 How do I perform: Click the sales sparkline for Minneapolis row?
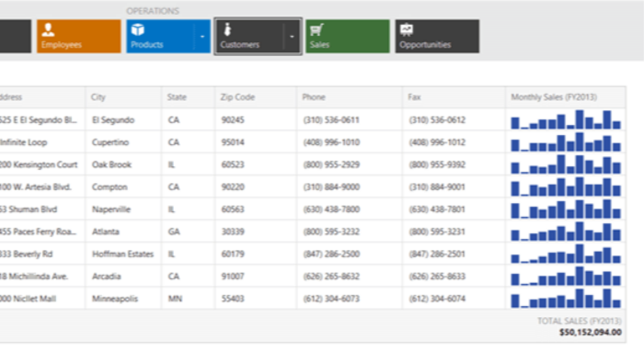pyautogui.click(x=566, y=298)
